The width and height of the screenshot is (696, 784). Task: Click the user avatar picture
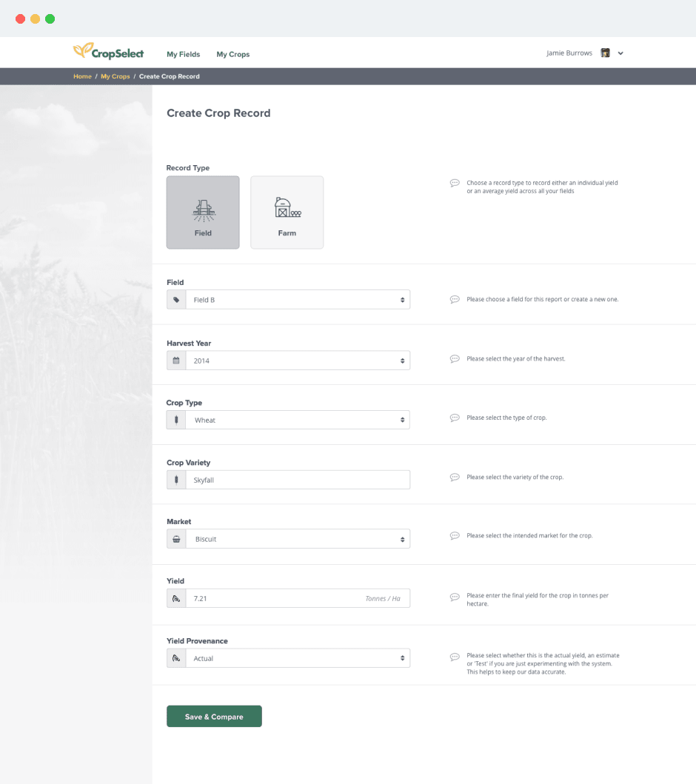pos(605,53)
